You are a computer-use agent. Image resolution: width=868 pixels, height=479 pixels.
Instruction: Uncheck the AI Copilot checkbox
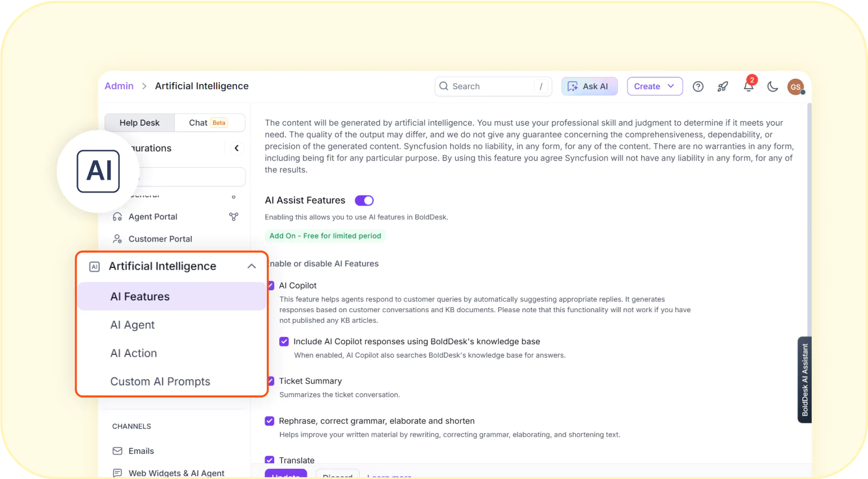tap(271, 285)
